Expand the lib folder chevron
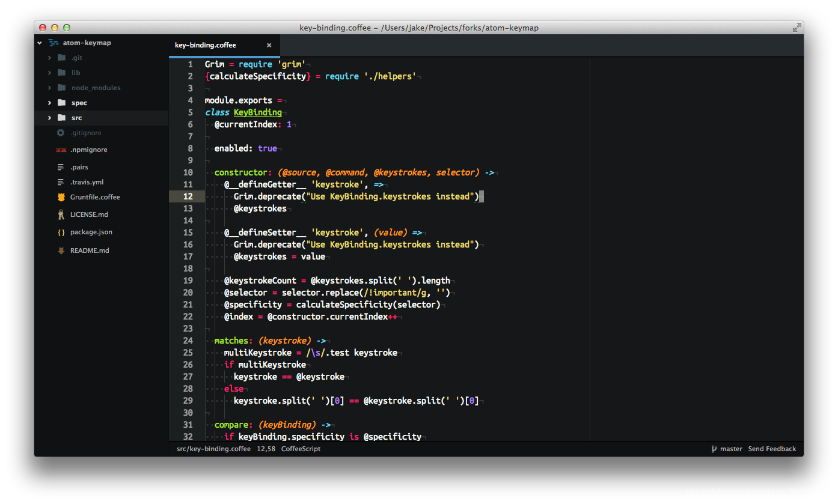This screenshot has width=838, height=504. tap(49, 73)
